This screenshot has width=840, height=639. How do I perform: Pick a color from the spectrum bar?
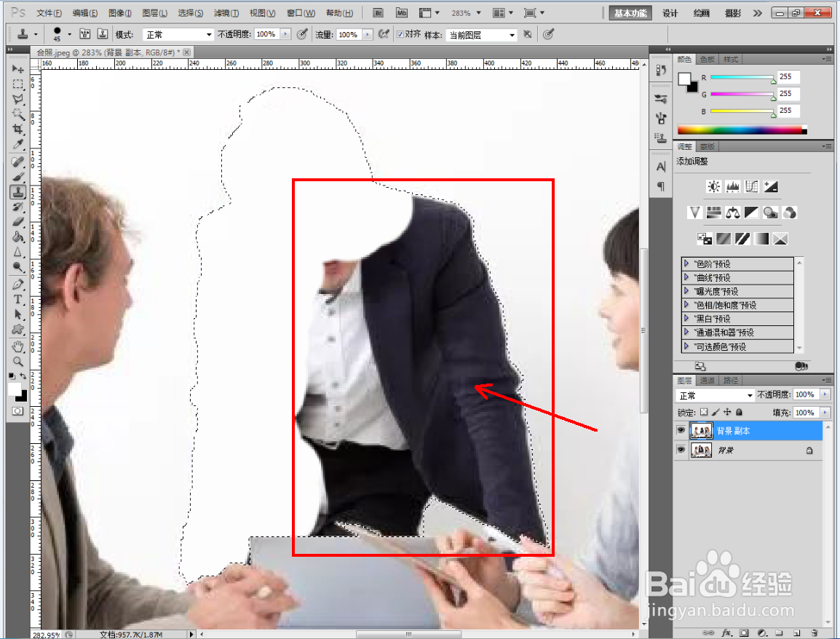[x=742, y=130]
